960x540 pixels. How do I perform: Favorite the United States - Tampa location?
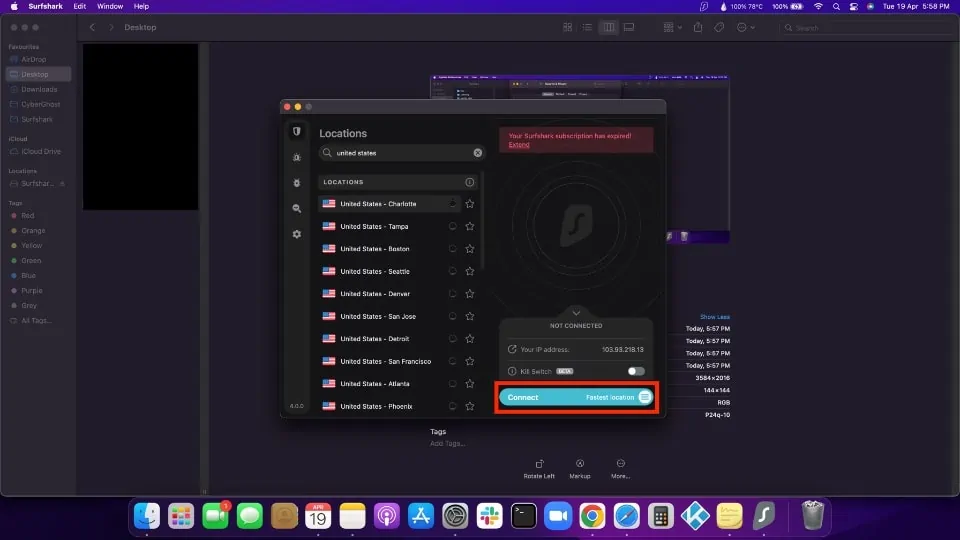click(470, 227)
